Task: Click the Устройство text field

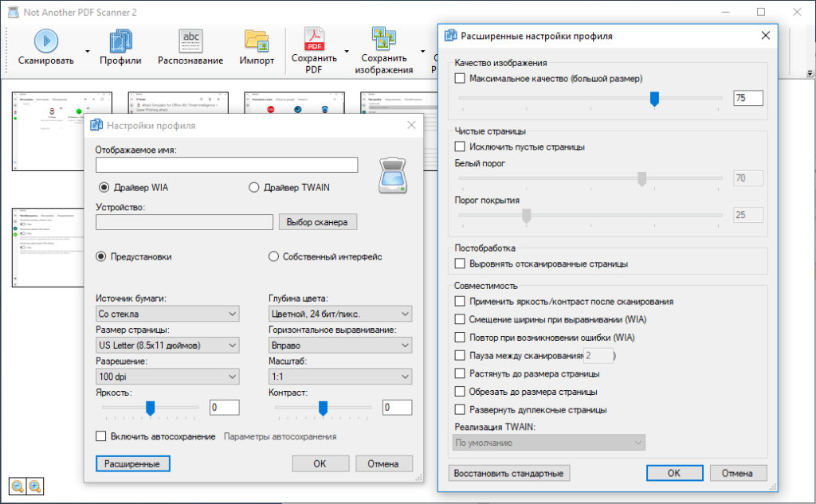Action: pos(184,222)
